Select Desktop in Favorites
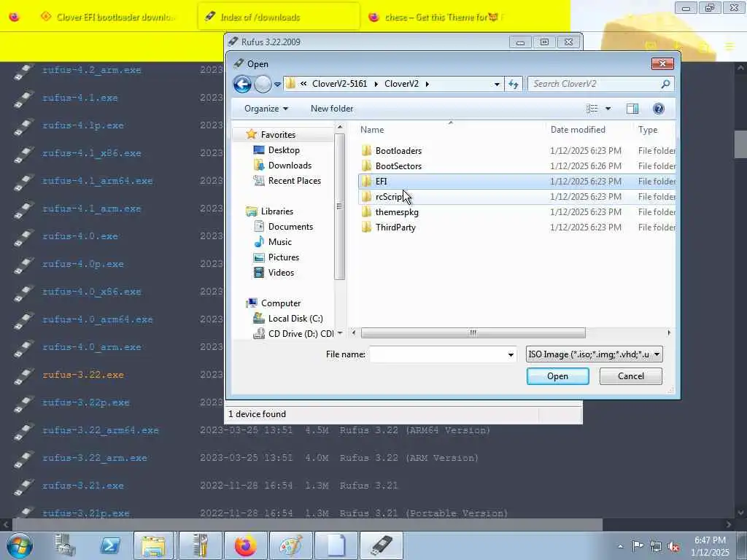Image resolution: width=747 pixels, height=560 pixels. click(284, 150)
